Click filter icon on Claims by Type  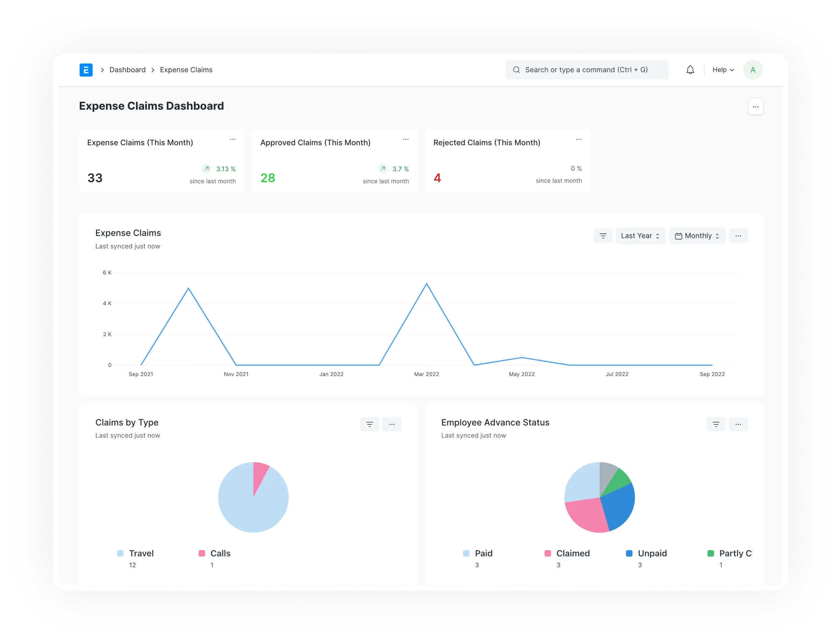(369, 424)
